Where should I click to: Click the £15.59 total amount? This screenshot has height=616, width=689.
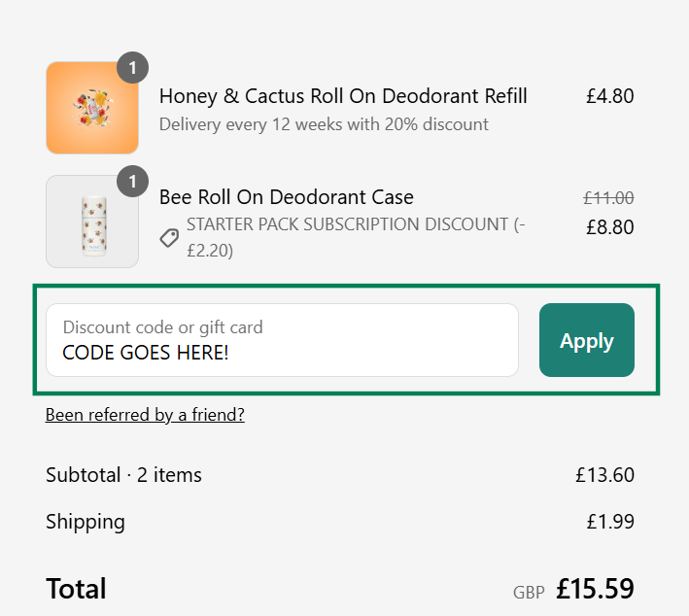coord(595,589)
